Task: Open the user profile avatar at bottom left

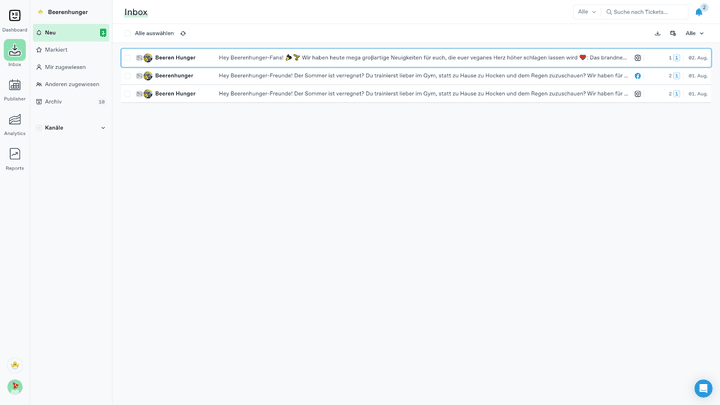Action: 15,387
